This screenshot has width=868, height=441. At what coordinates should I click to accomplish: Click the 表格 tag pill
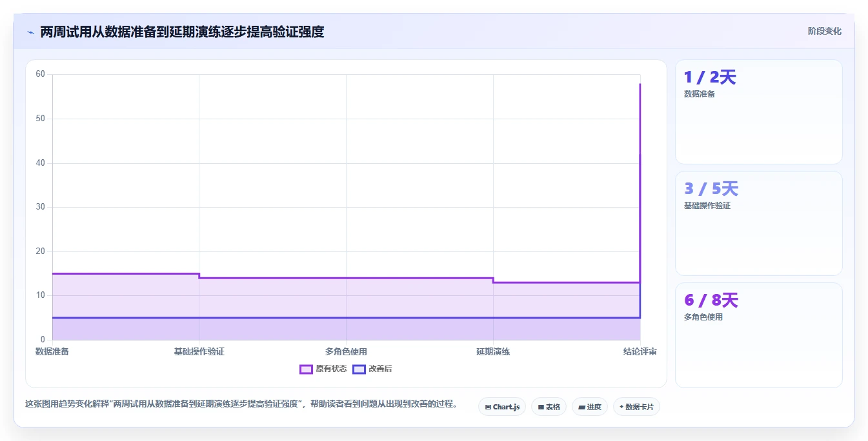click(549, 407)
